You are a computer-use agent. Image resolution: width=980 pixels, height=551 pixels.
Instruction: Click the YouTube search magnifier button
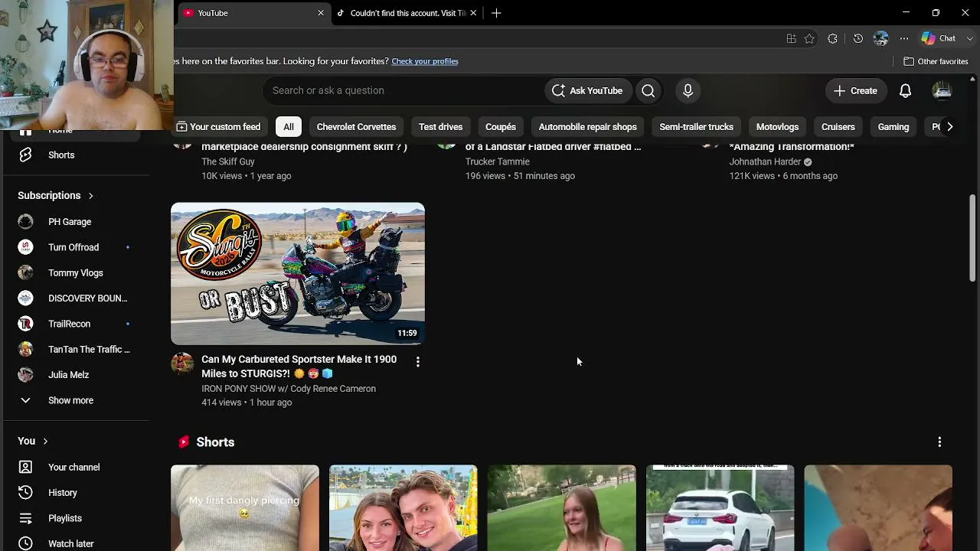pyautogui.click(x=648, y=90)
